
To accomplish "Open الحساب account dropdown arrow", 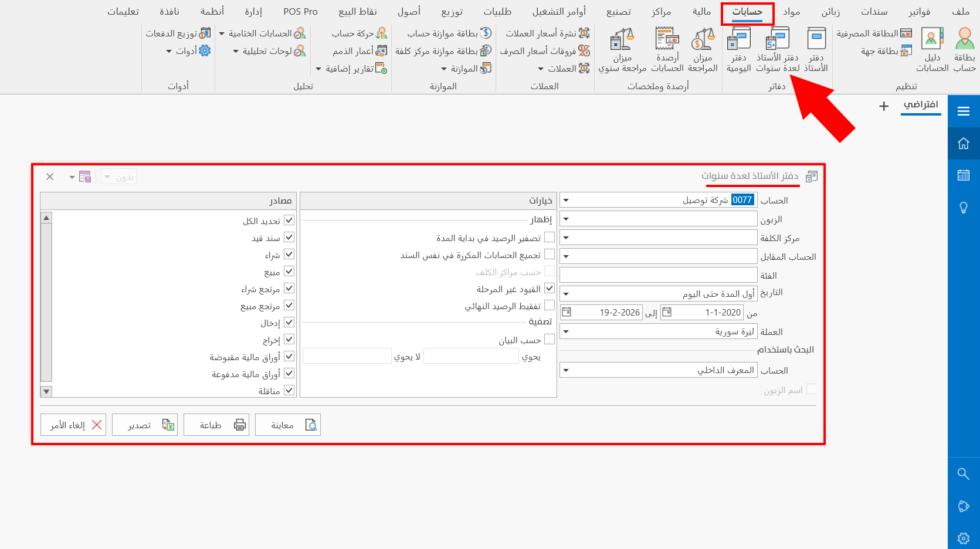I will 566,200.
